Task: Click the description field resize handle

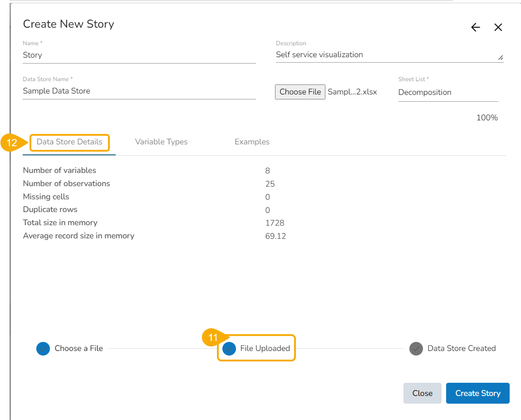Action: pos(501,58)
